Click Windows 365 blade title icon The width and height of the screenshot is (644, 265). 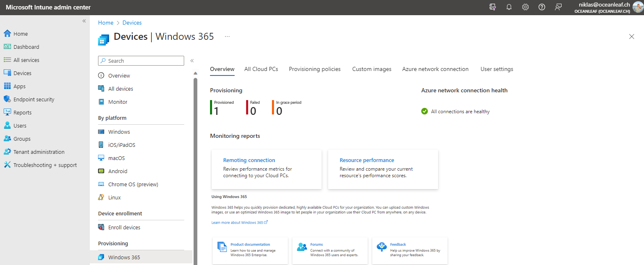pos(103,40)
